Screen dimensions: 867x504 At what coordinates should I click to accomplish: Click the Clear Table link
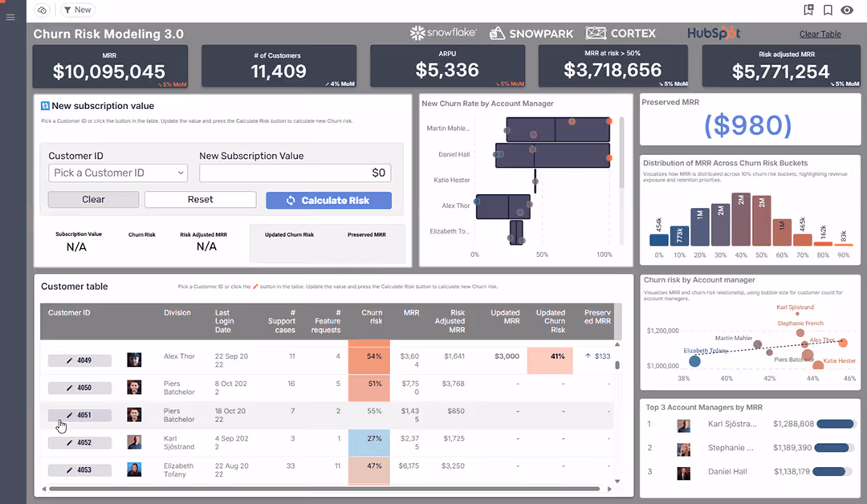(x=820, y=34)
